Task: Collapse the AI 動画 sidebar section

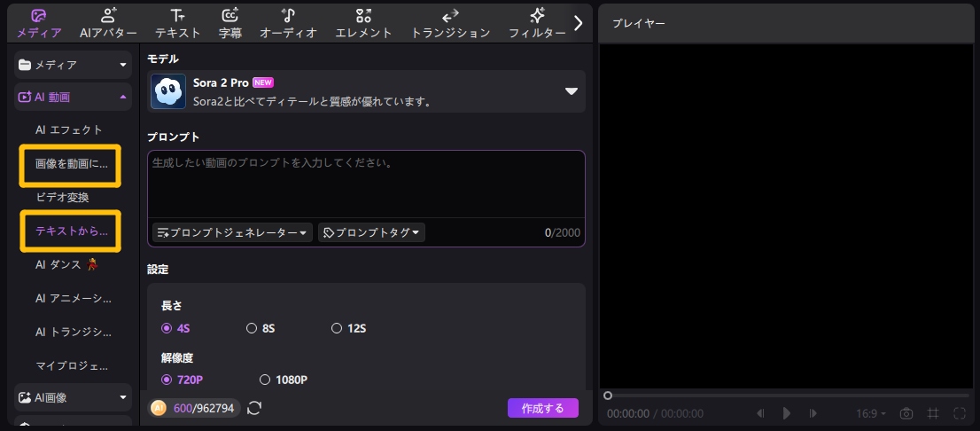Action: tap(73, 97)
